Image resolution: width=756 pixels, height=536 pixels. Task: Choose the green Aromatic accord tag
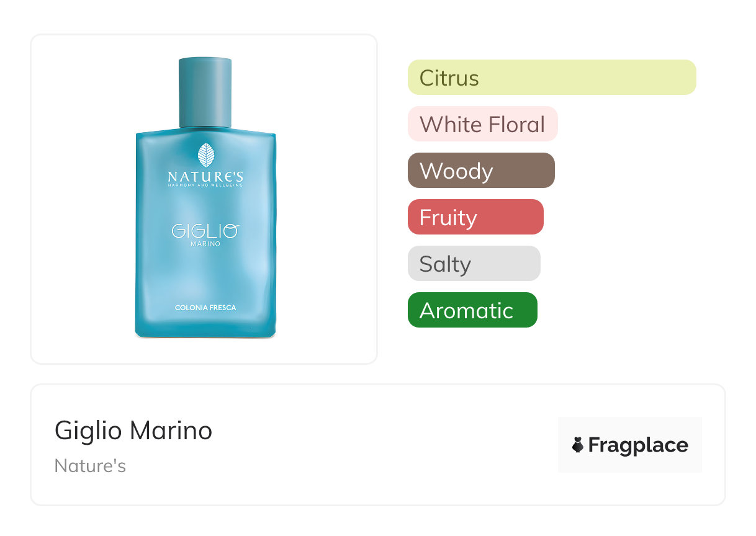point(472,310)
